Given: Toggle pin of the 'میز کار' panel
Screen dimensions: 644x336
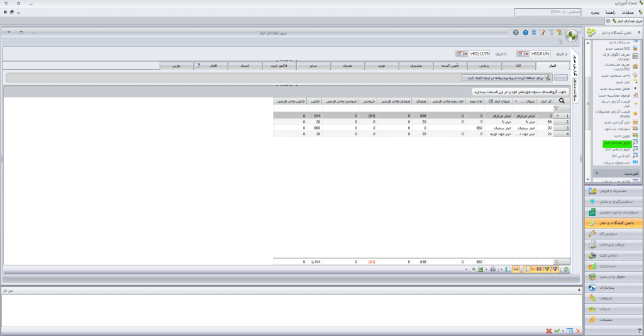Looking at the screenshot, I should (x=579, y=290).
